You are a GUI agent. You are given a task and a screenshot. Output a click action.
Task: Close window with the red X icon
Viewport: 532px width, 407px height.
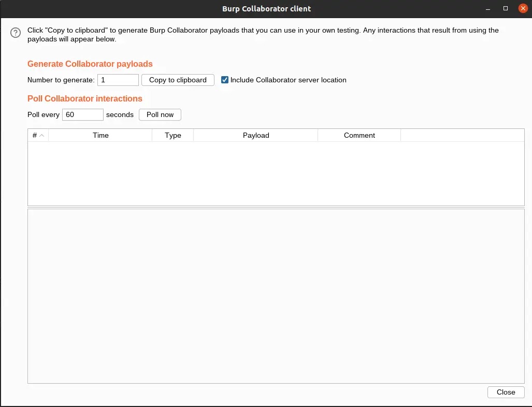(x=523, y=8)
